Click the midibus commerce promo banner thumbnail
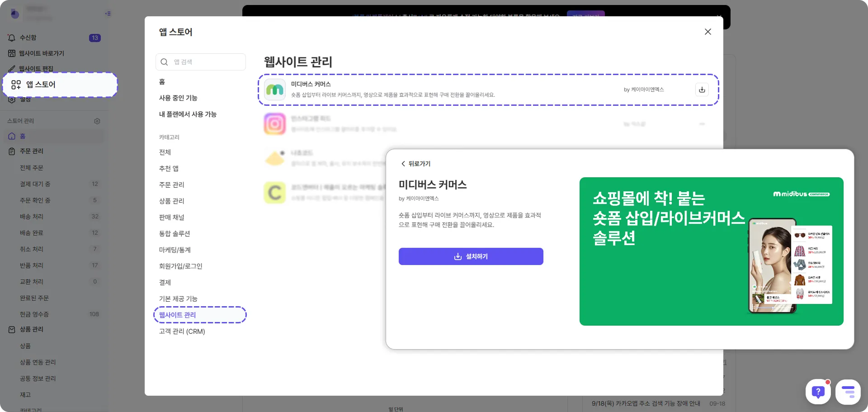The height and width of the screenshot is (412, 868). click(711, 251)
